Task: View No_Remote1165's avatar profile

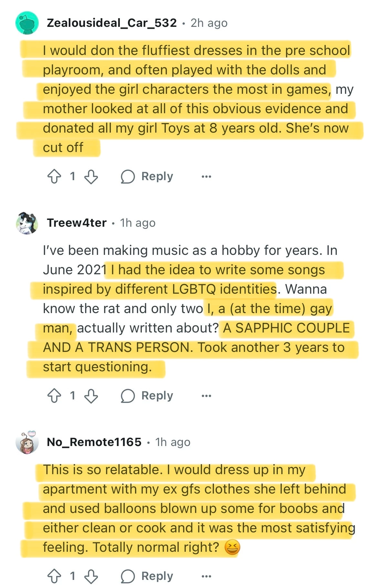Action: pyautogui.click(x=27, y=442)
